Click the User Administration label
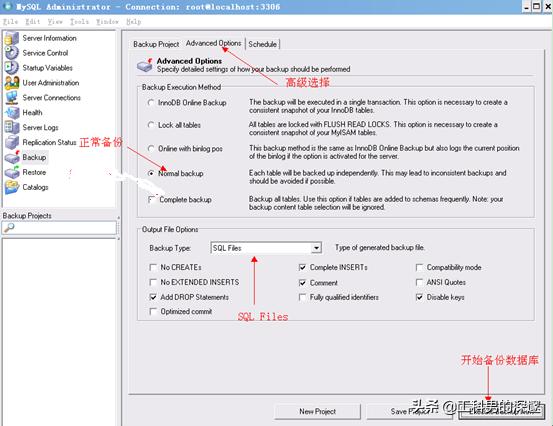 (51, 83)
